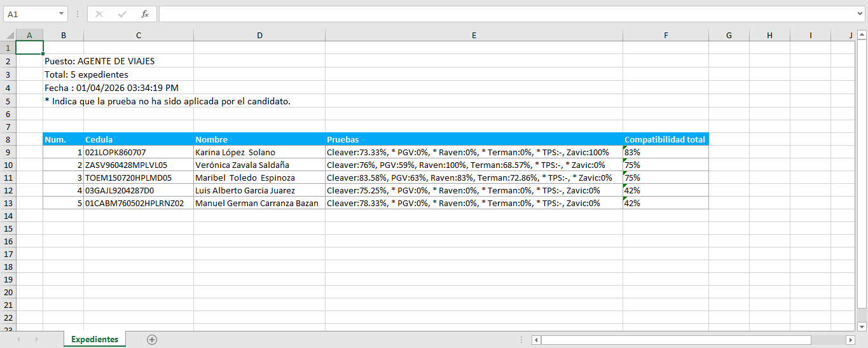
Task: Expand the formula bar chevron
Action: click(860, 14)
